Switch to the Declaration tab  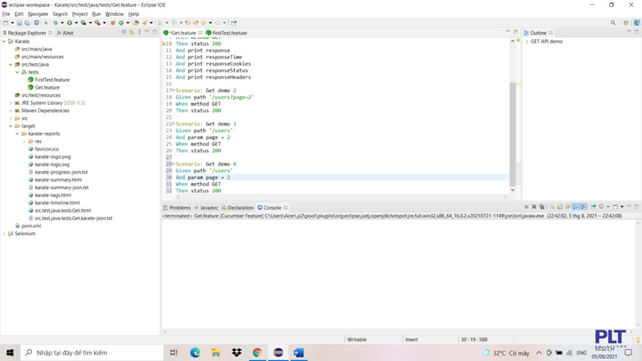pos(238,208)
